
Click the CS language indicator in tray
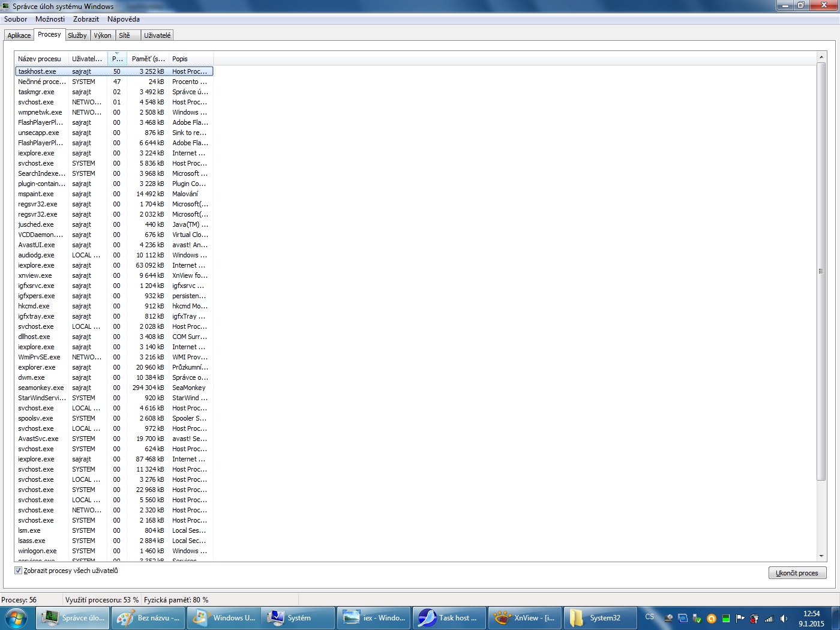(x=649, y=617)
